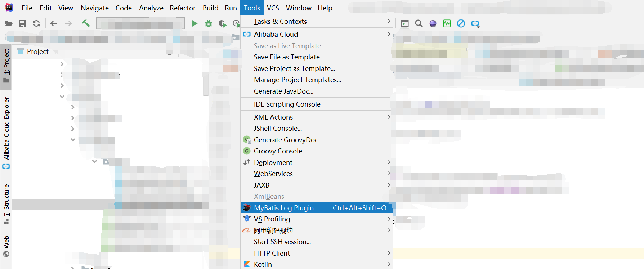Open Search Everywhere magnifier icon
The width and height of the screenshot is (644, 269).
[419, 23]
